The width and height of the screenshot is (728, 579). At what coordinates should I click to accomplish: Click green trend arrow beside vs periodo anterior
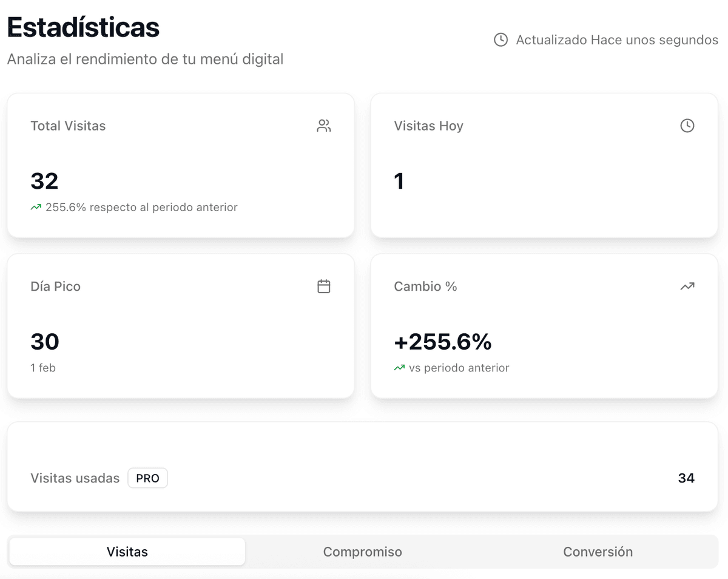point(399,368)
